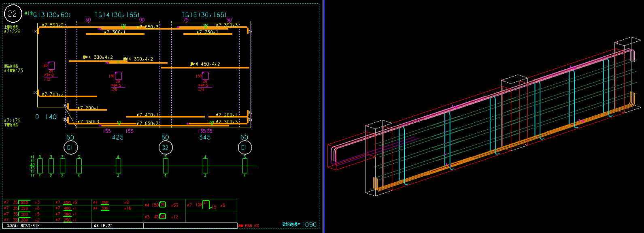This screenshot has height=233, width=644.
Task: Select the leftmost C1 column marker
Action: (70, 147)
